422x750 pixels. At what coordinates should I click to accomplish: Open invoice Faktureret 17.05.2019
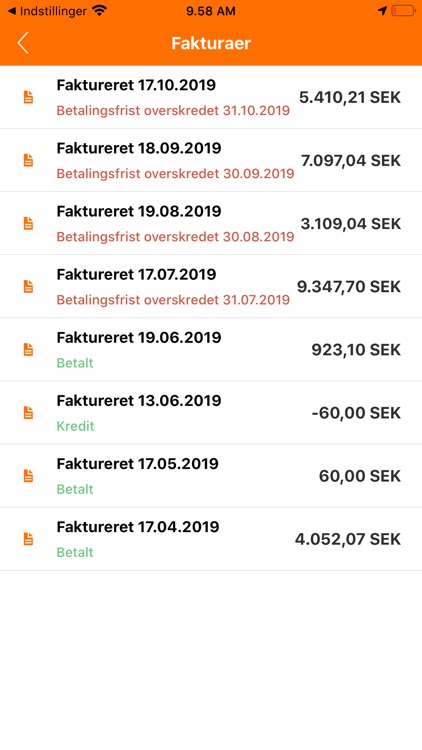pyautogui.click(x=211, y=476)
